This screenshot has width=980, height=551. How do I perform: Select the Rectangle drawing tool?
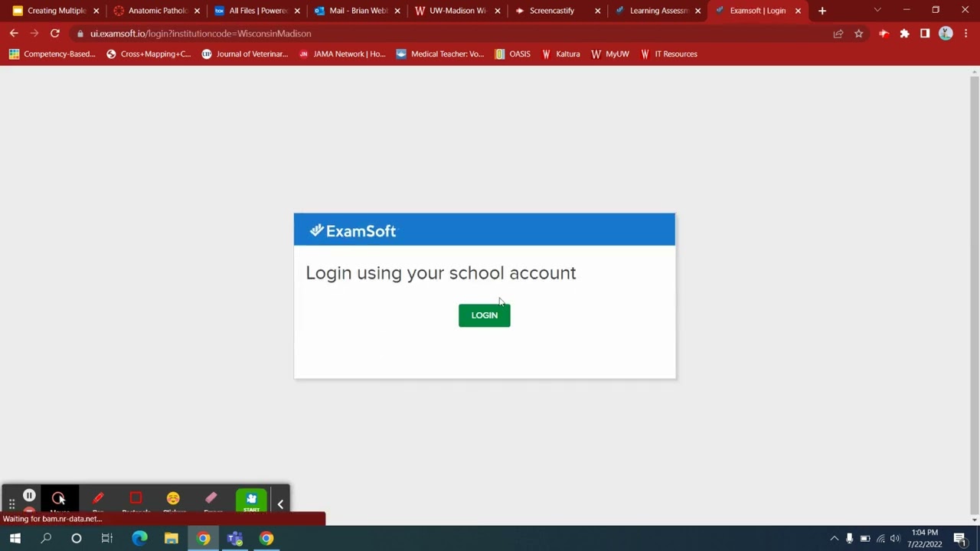(136, 500)
